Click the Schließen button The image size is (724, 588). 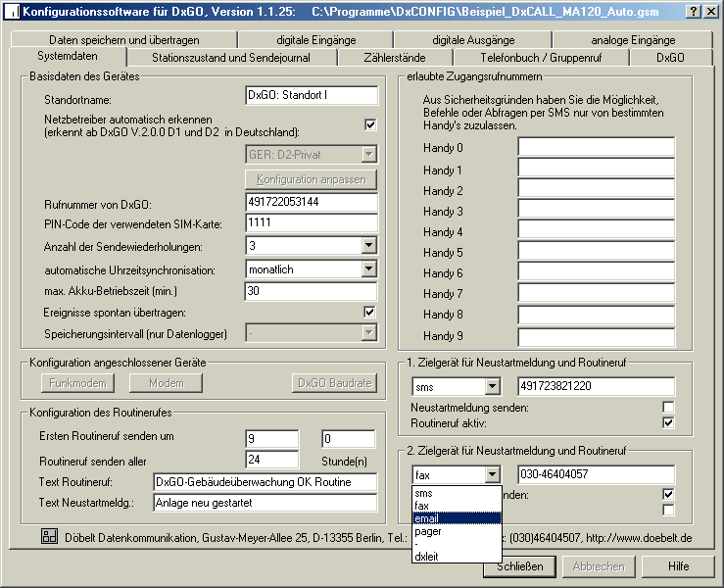(519, 566)
